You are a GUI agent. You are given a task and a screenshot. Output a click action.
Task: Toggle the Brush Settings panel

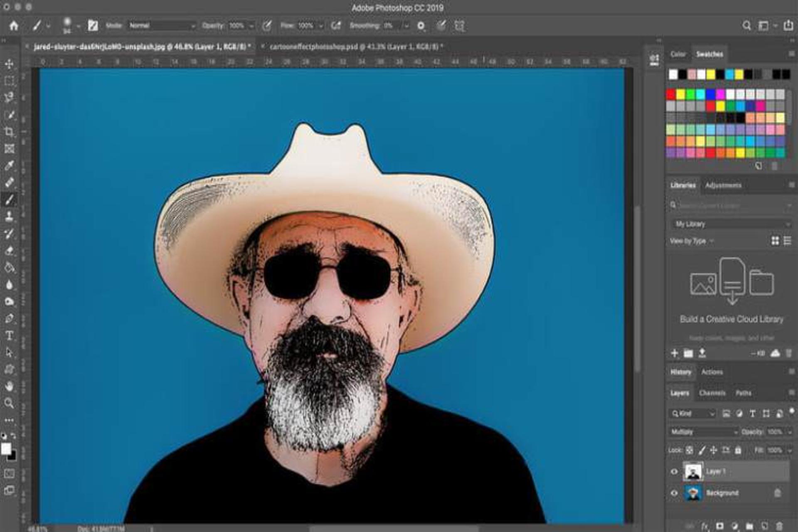[x=93, y=26]
